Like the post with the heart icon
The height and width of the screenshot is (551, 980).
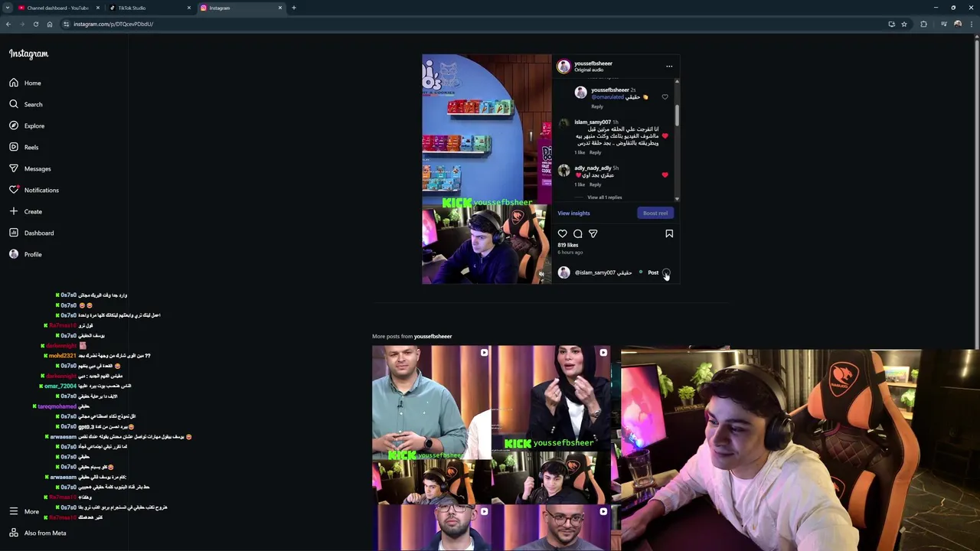[x=563, y=233]
